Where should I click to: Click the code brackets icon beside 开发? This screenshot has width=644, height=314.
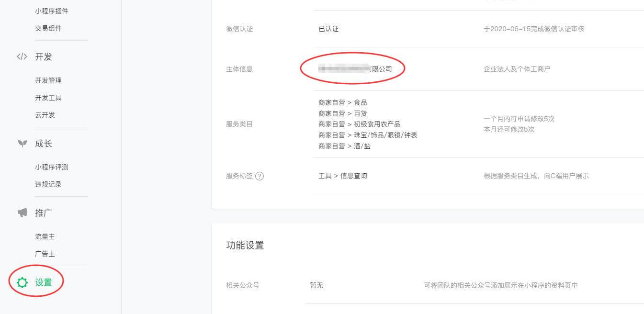click(22, 57)
